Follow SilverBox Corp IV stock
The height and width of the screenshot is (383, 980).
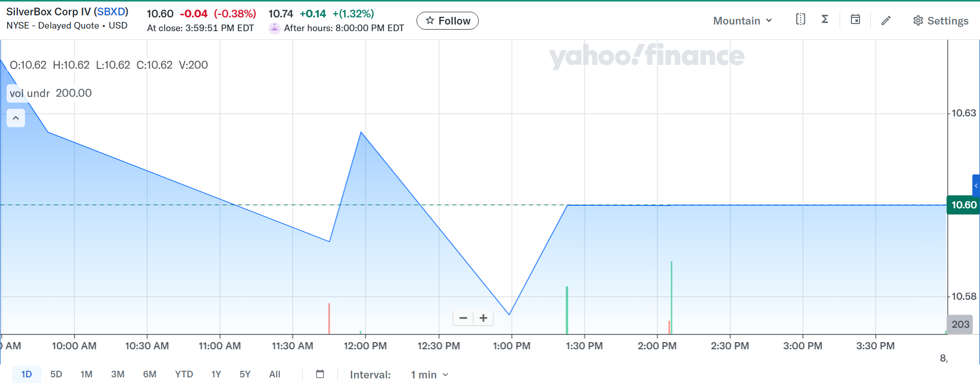(448, 21)
